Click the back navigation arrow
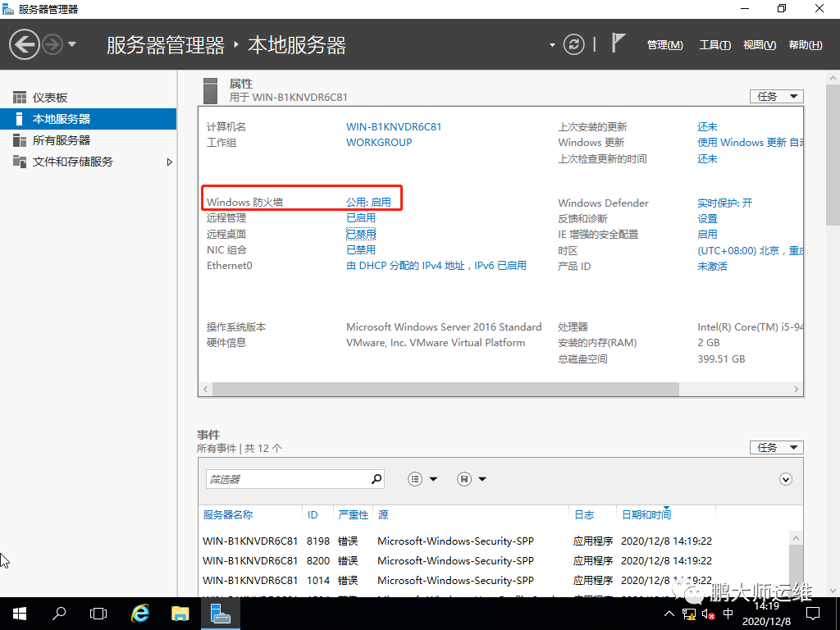 (x=25, y=44)
